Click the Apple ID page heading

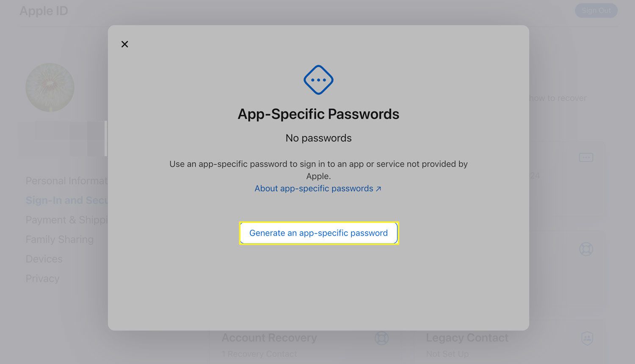44,11
